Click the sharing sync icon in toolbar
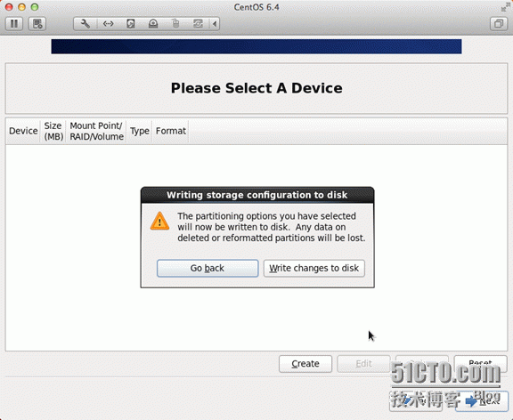 point(198,24)
